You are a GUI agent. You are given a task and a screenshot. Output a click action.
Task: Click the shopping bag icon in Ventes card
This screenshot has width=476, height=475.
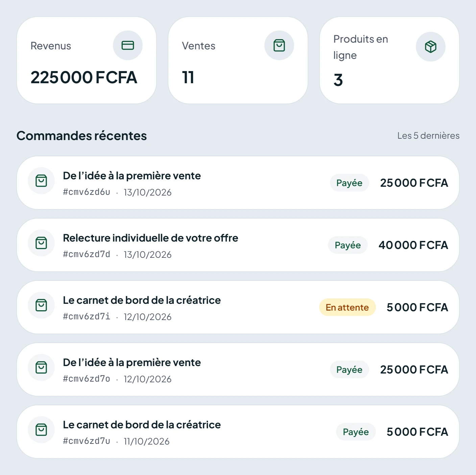pos(279,45)
